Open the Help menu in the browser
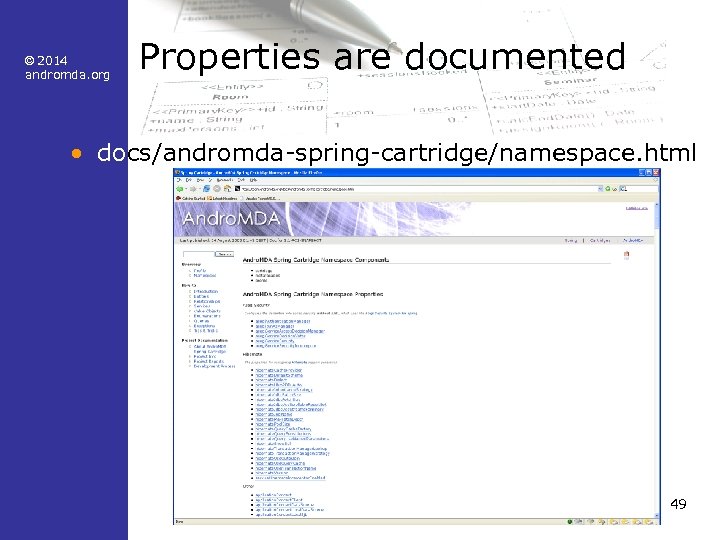This screenshot has width=720, height=540. pos(253,180)
